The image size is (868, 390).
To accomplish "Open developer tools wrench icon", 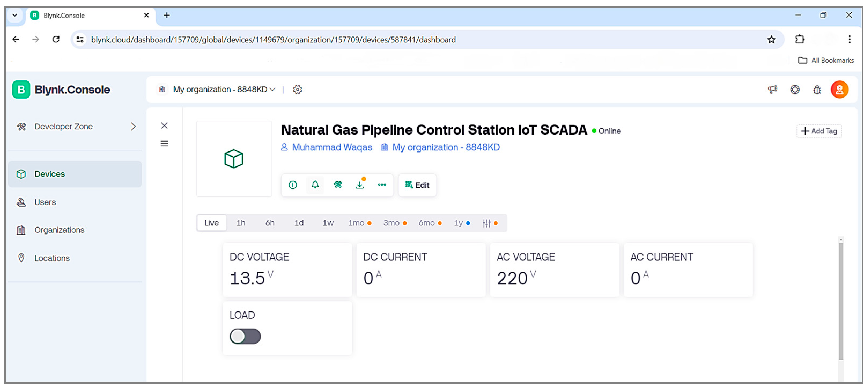I will pos(337,185).
